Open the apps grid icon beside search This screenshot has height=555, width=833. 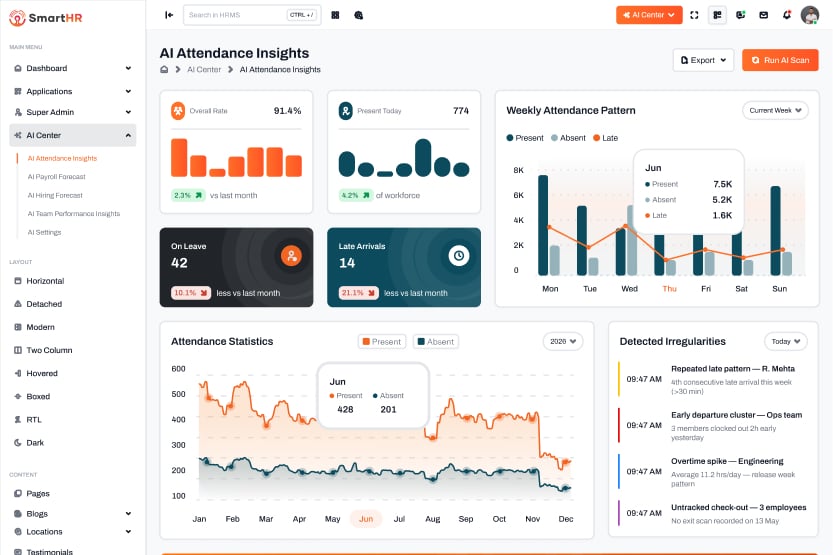335,15
